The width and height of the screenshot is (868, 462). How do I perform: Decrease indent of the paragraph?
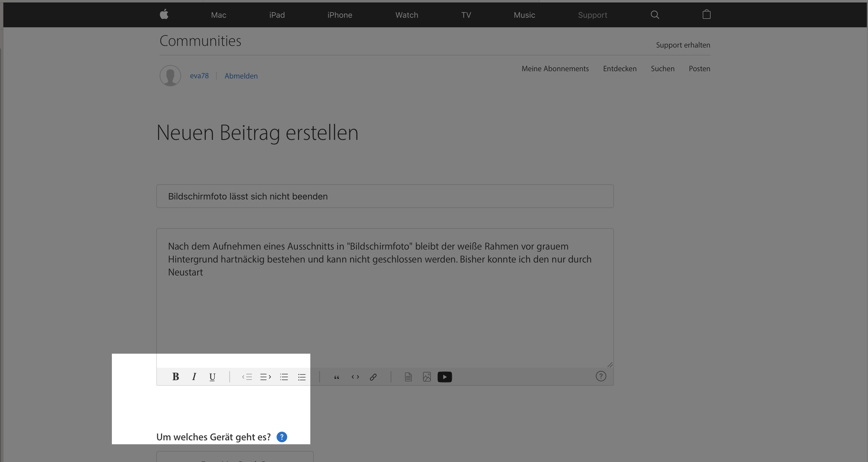(x=247, y=377)
